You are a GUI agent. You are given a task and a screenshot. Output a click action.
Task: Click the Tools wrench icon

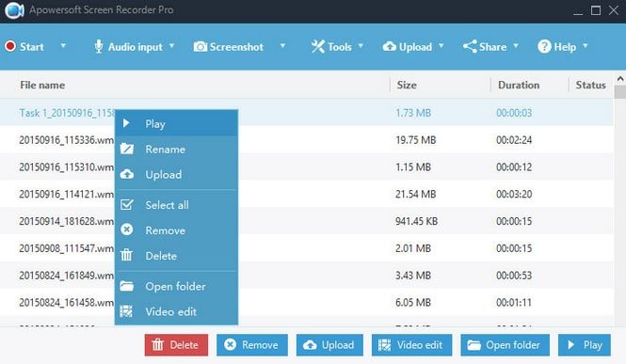pyautogui.click(x=318, y=47)
